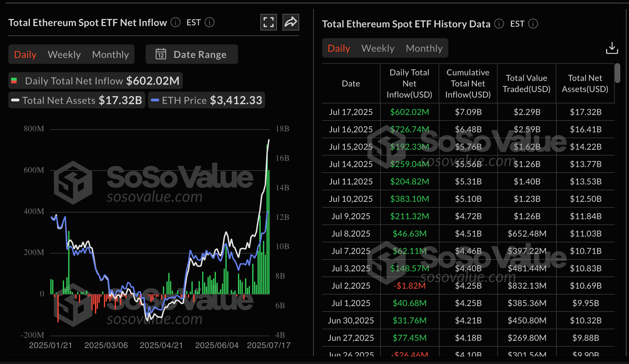Switch chart to Weekly view

[x=64, y=54]
